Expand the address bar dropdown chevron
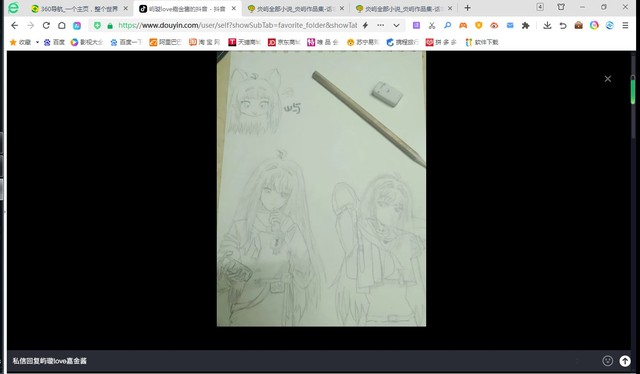This screenshot has height=374, width=640. point(396,25)
